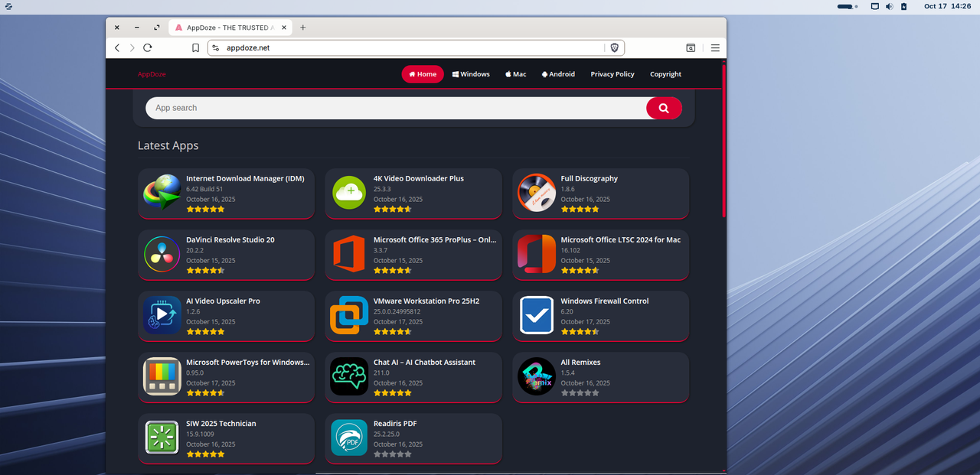
Task: Click version text 15.9.1009
Action: point(200,434)
